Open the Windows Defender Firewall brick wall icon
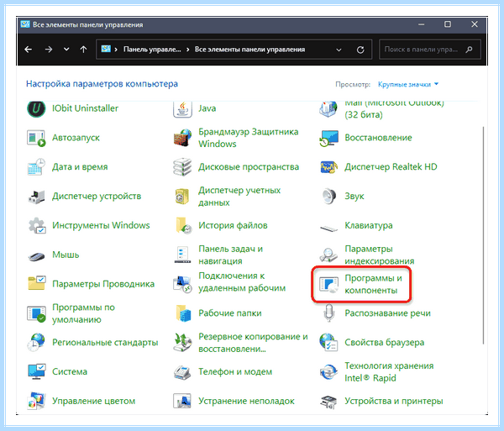The height and width of the screenshot is (431, 504). pos(182,138)
